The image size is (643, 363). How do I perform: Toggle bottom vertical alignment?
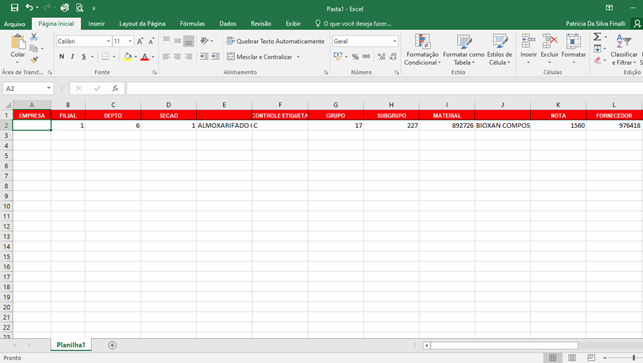[x=188, y=41]
